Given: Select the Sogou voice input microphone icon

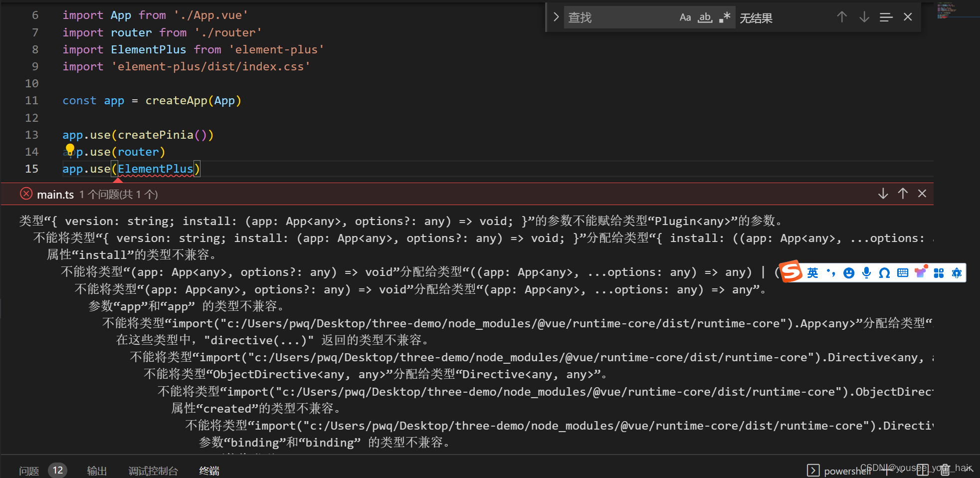Looking at the screenshot, I should [x=866, y=273].
